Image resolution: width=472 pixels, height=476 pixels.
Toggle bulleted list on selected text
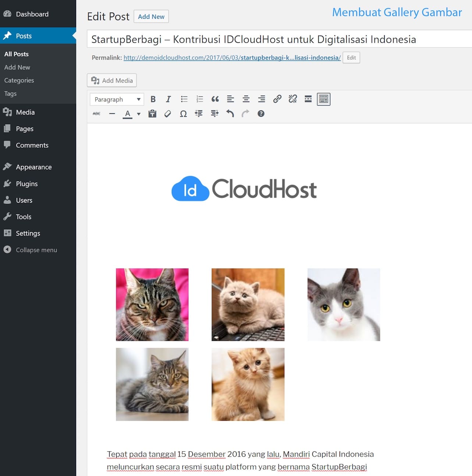tap(184, 99)
